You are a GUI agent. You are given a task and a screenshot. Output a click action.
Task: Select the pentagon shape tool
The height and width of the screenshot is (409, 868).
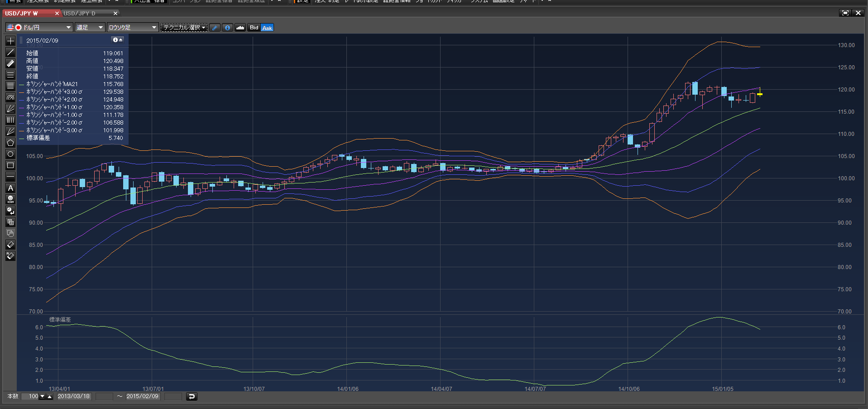pyautogui.click(x=10, y=143)
